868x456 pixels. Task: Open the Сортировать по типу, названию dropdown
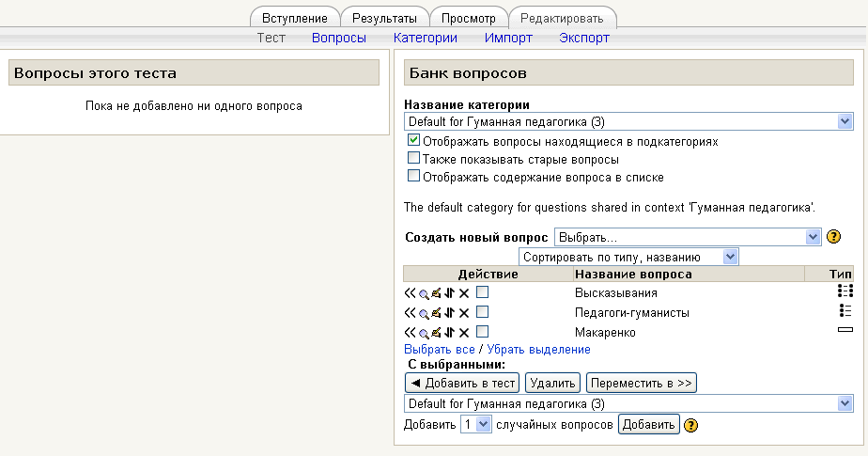tap(629, 257)
